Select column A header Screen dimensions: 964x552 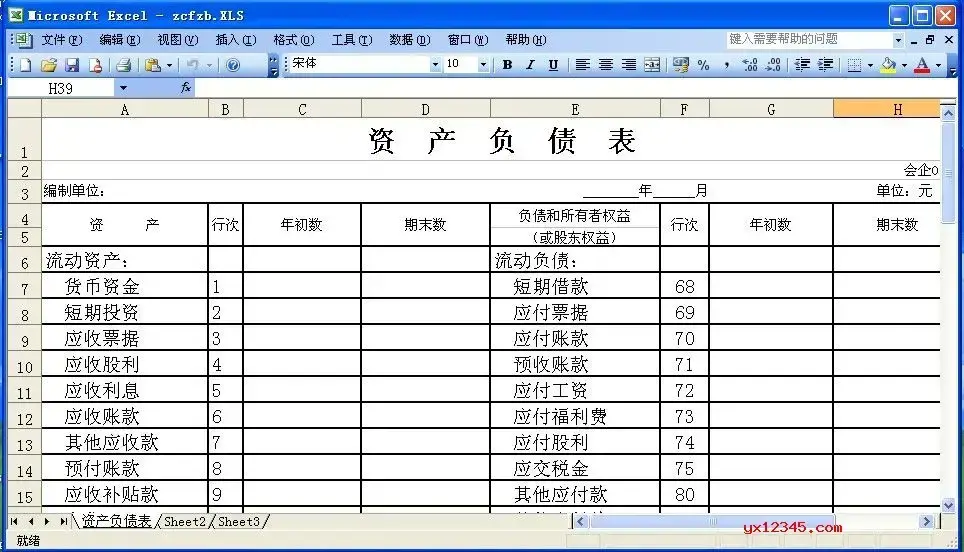(x=125, y=109)
